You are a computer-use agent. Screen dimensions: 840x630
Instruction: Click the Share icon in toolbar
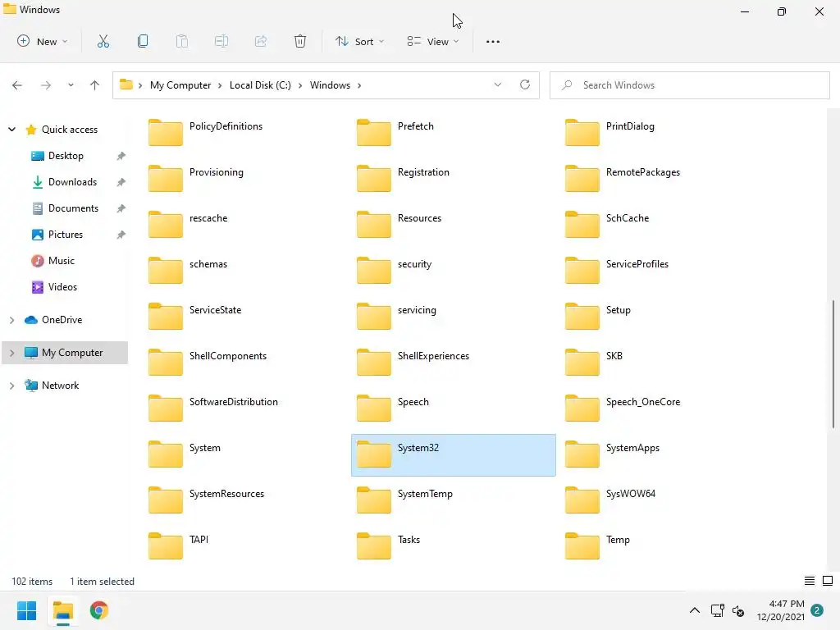click(x=261, y=41)
